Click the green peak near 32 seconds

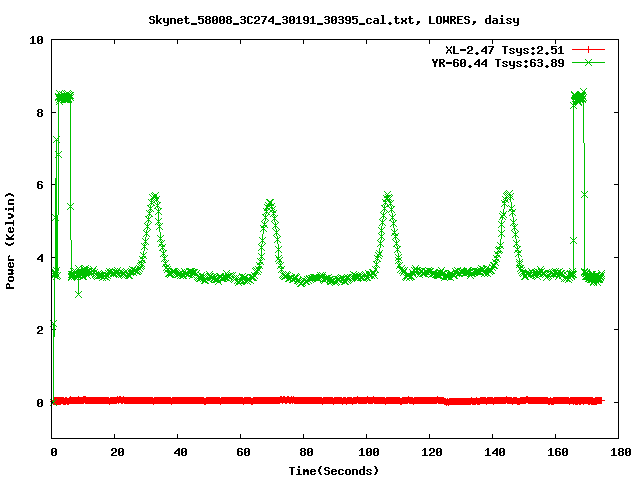154,198
